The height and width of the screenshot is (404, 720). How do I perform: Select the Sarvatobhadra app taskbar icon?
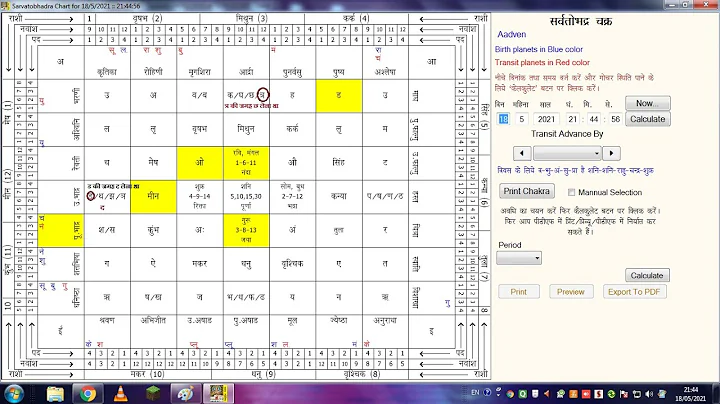pyautogui.click(x=219, y=394)
